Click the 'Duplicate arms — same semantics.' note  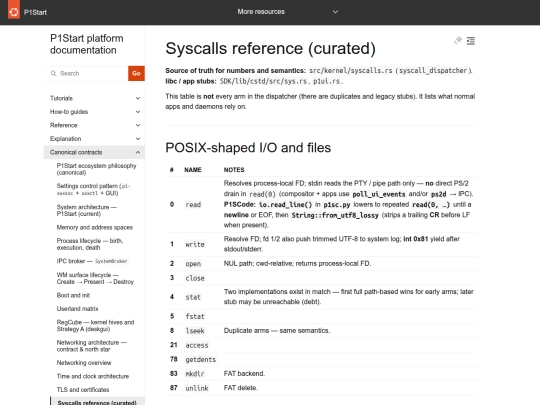277,331
